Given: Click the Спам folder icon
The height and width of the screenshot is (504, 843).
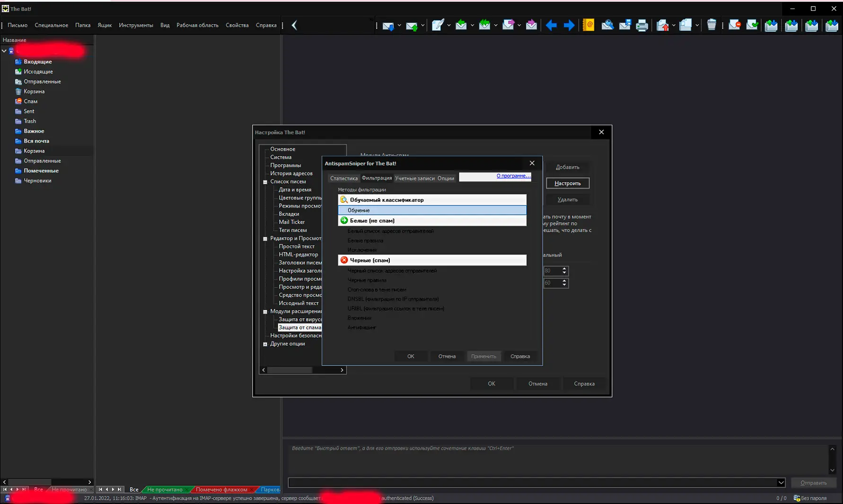Looking at the screenshot, I should tap(18, 101).
